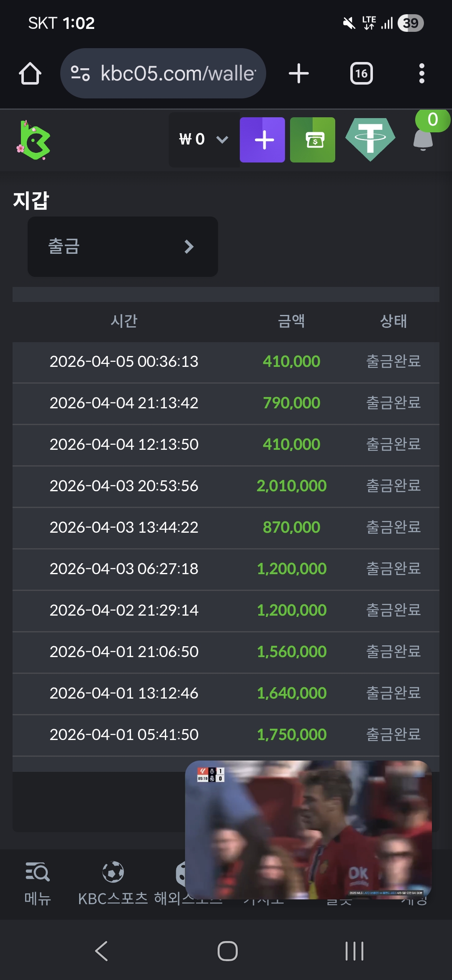
Task: Tap the floating soccer video thumbnail
Action: 308,829
